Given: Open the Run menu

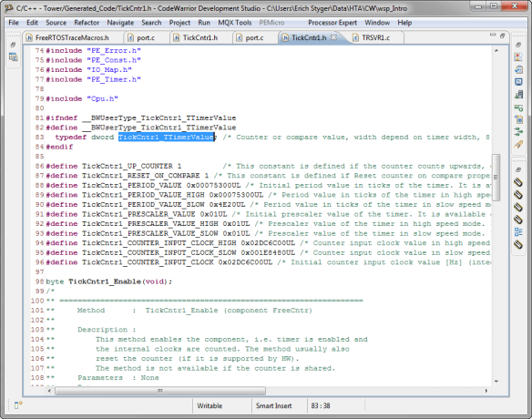Looking at the screenshot, I should tap(204, 23).
